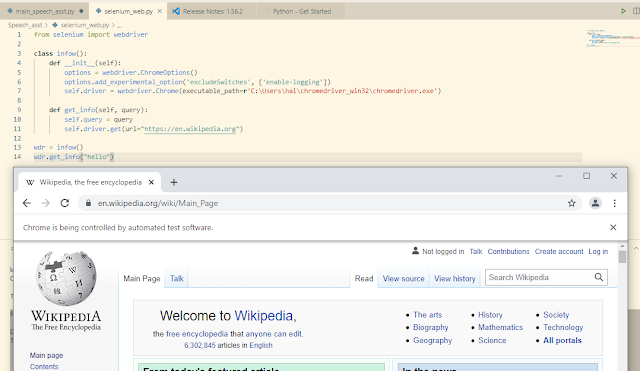
Task: Click line 14 wdr.get_info("hello") in editor
Action: tap(73, 157)
